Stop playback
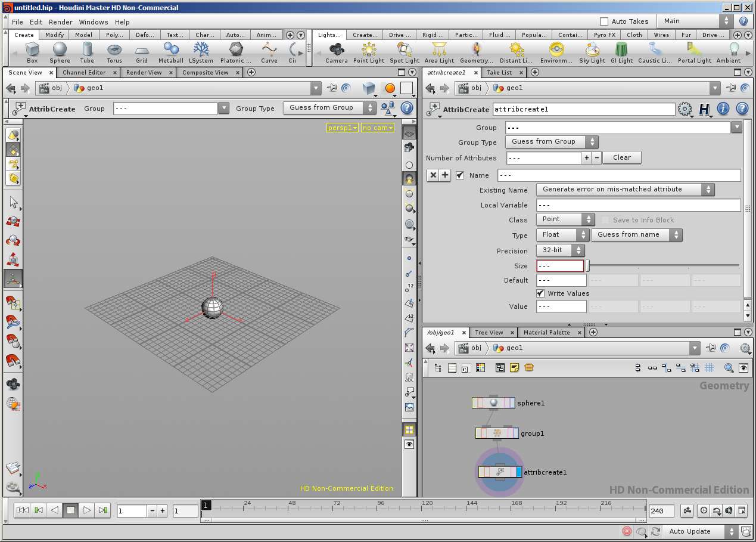This screenshot has height=542, width=756. pyautogui.click(x=71, y=510)
